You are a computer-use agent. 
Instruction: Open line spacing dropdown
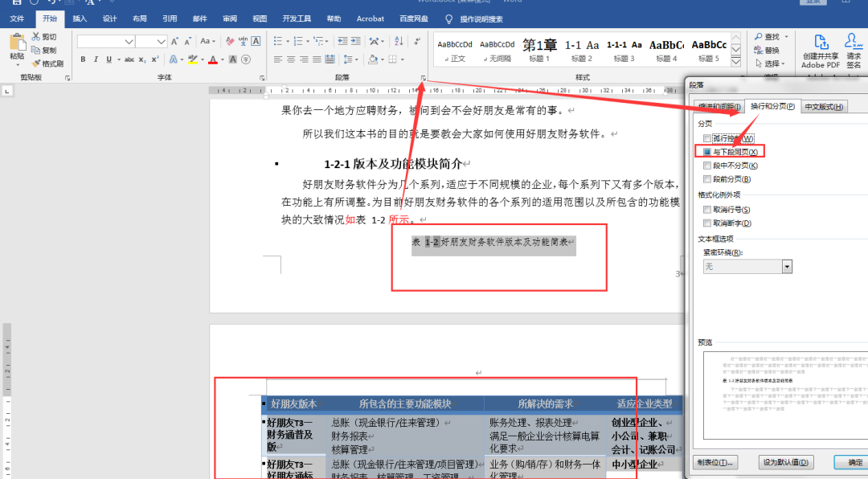point(350,59)
